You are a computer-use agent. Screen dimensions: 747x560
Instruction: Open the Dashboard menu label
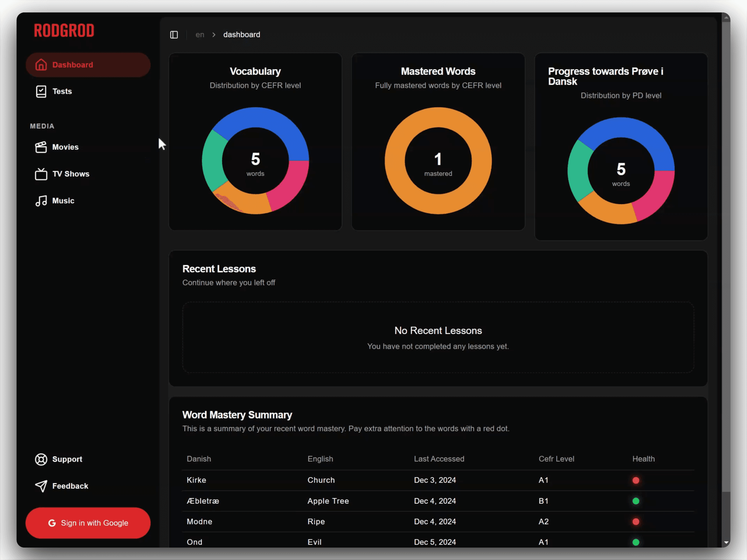[x=73, y=65]
